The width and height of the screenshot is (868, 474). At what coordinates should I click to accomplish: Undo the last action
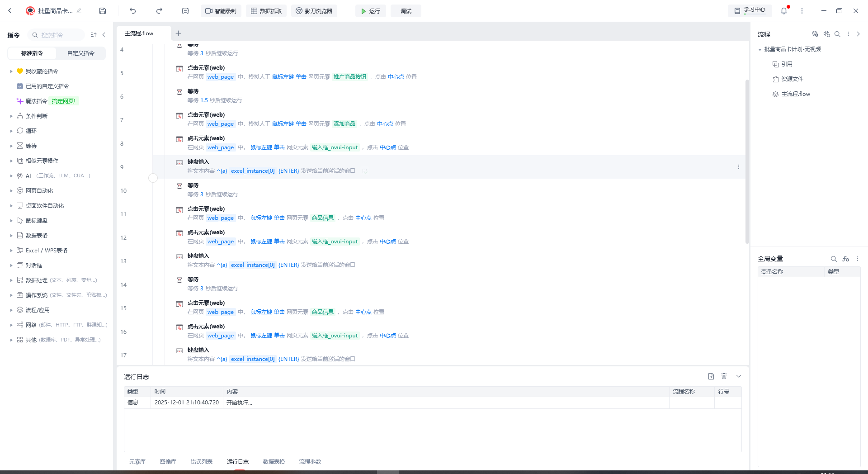tap(132, 11)
